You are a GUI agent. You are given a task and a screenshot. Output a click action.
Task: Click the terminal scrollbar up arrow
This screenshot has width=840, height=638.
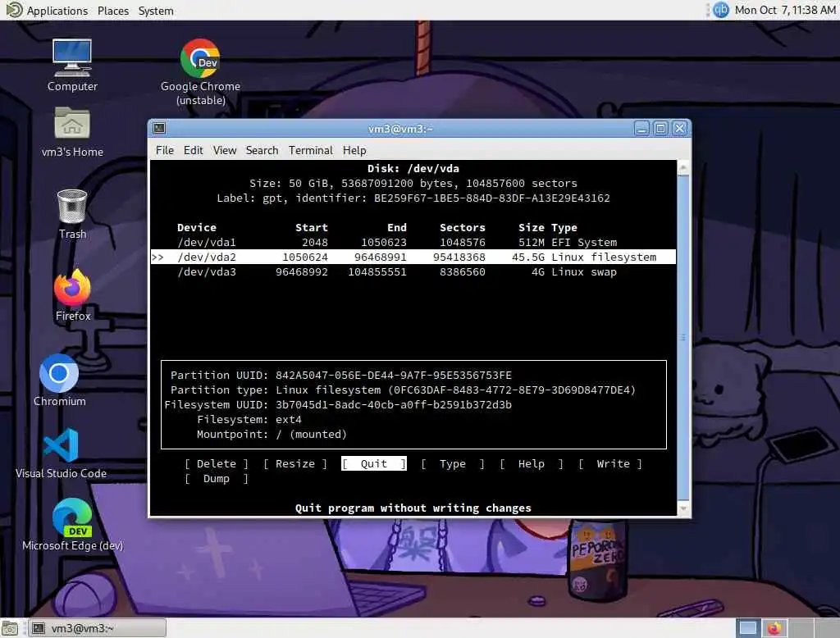pyautogui.click(x=683, y=167)
